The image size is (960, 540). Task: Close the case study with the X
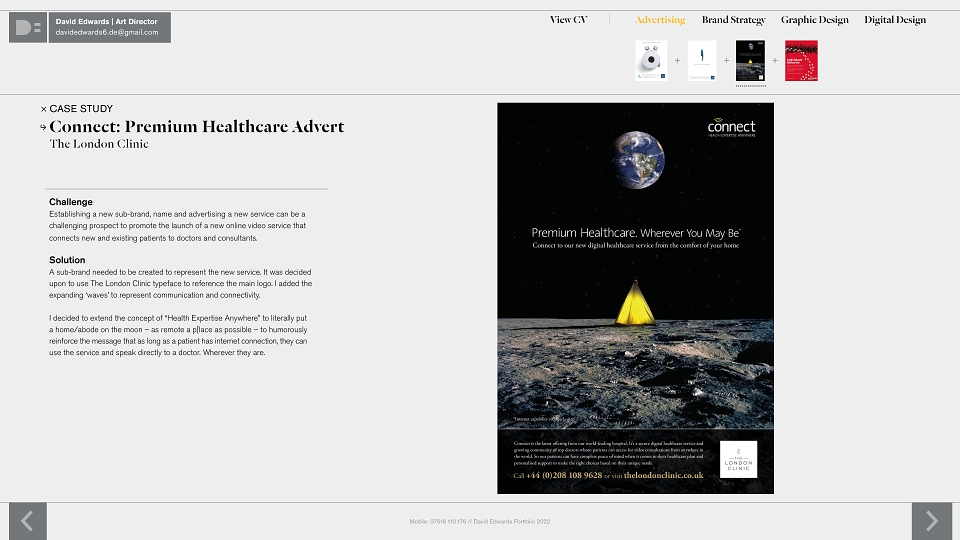pyautogui.click(x=43, y=109)
